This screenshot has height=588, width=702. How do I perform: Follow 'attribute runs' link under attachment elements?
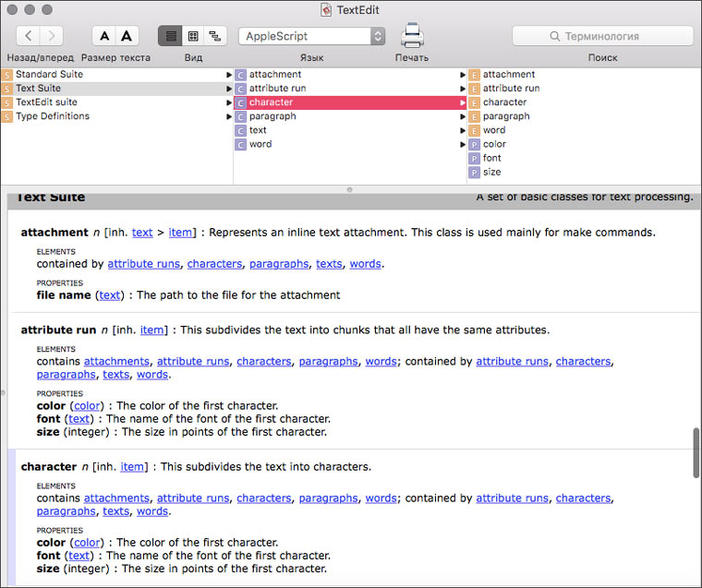144,264
